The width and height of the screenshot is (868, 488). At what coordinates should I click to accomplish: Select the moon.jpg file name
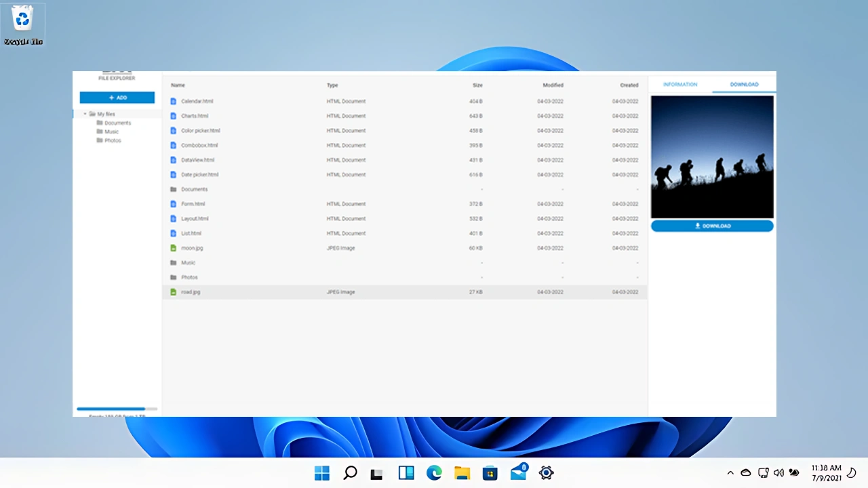[192, 248]
